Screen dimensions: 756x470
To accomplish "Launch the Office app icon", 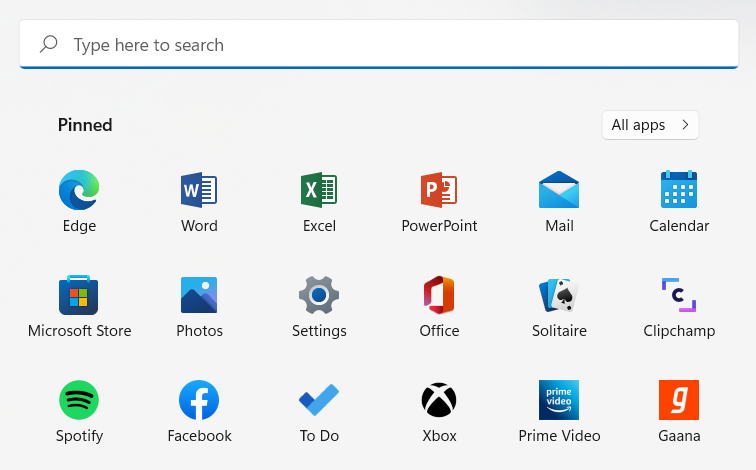I will point(439,295).
